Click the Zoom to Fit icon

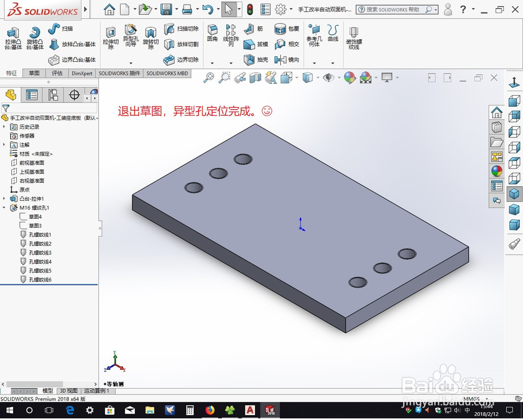tap(209, 78)
